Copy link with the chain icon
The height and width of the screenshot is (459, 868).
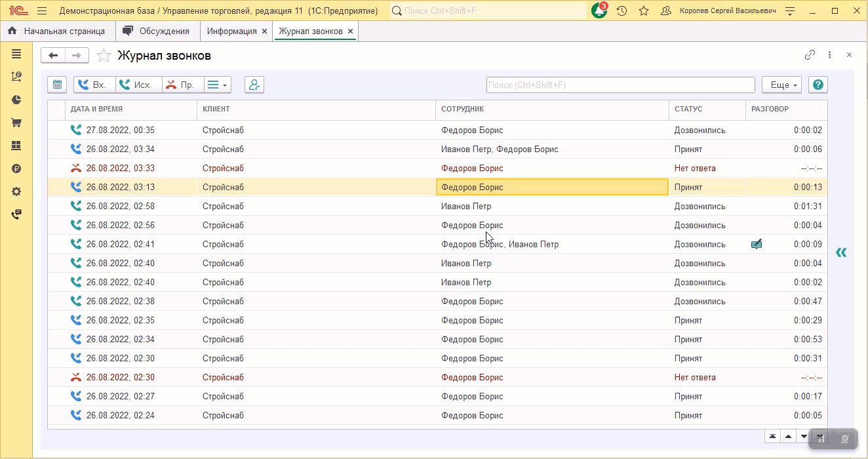810,55
